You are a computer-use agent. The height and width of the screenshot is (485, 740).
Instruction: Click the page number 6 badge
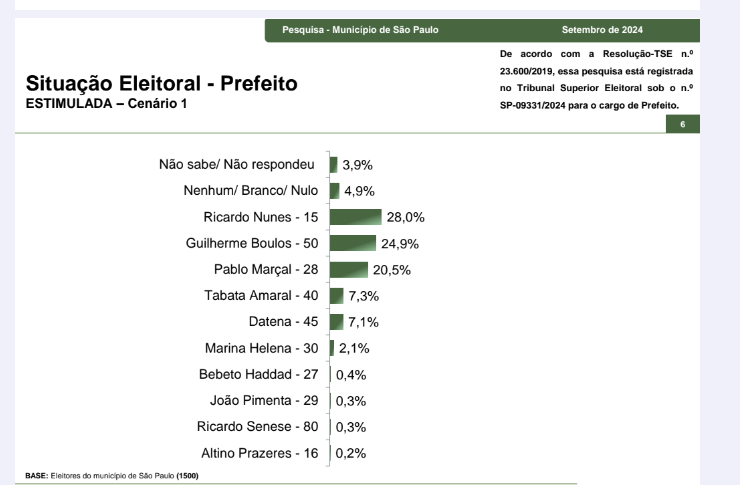tap(682, 124)
